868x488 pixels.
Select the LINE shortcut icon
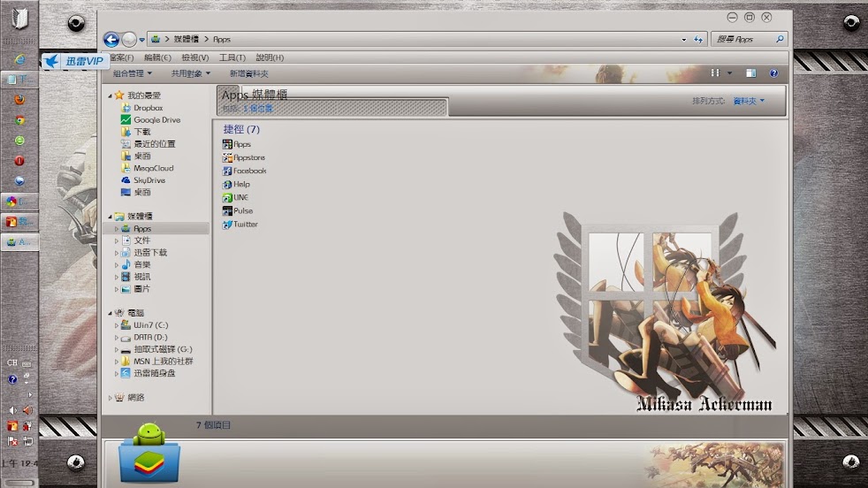click(227, 197)
